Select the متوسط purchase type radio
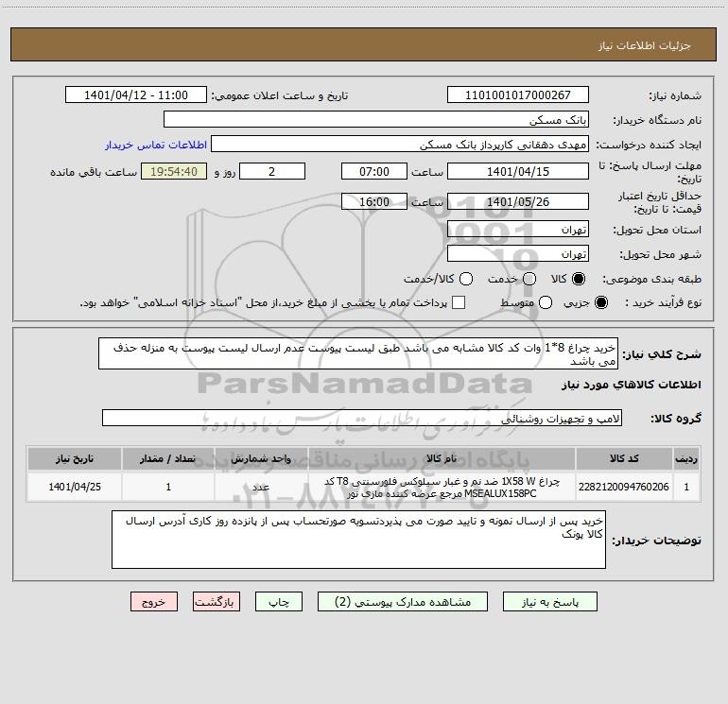Viewport: 728px width, 704px height. click(x=546, y=302)
